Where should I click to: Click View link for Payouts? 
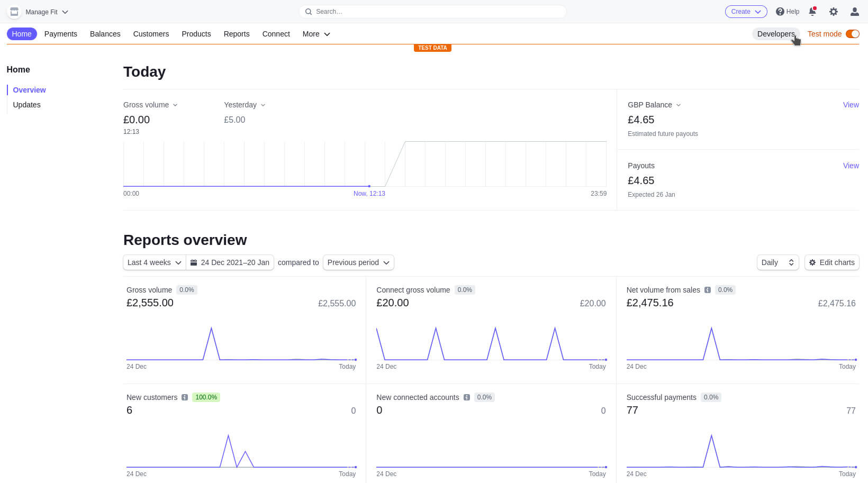tap(851, 166)
